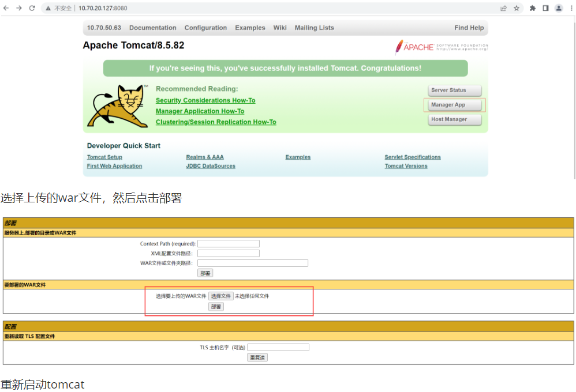Bookmark page with star icon
The height and width of the screenshot is (392, 576).
[x=517, y=8]
